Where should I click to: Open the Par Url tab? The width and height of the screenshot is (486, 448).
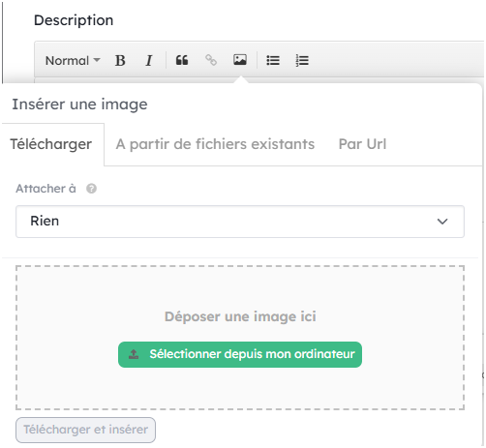coord(362,144)
